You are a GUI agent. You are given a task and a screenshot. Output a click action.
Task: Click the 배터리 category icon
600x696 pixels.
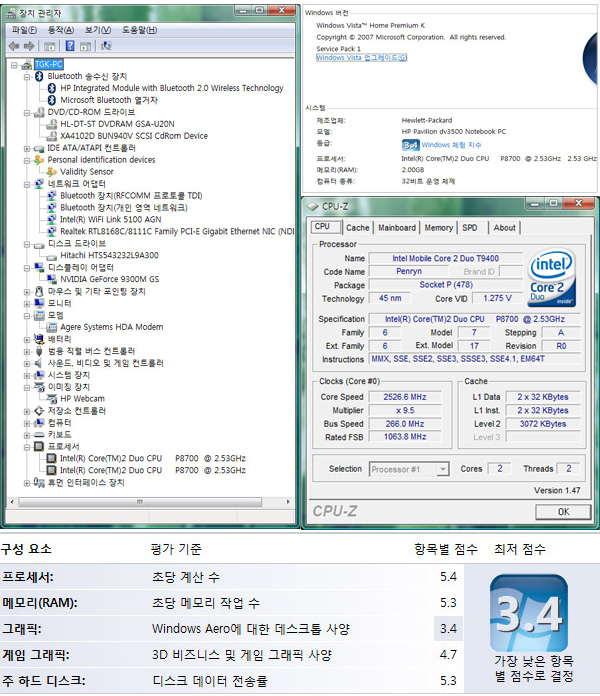(x=39, y=339)
